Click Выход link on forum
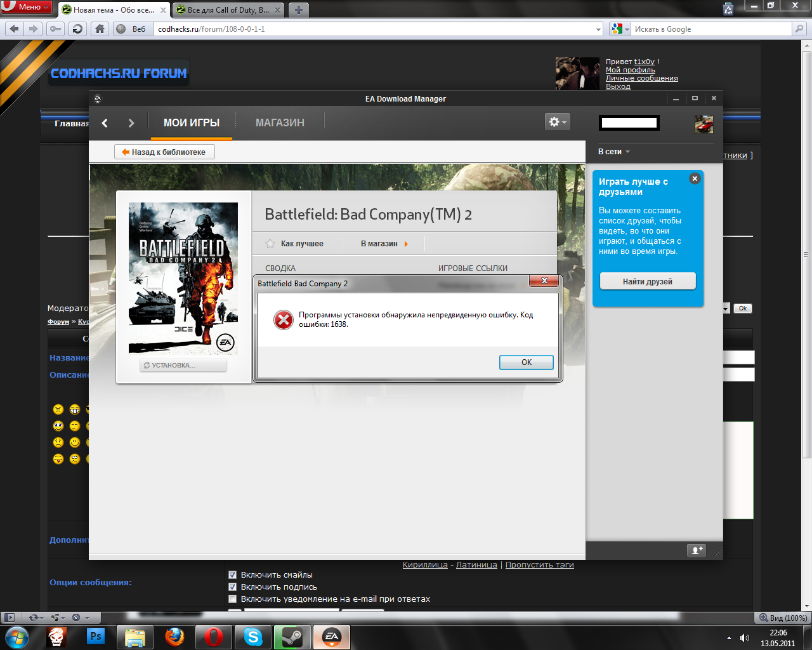Screen dimensions: 812x650 [x=618, y=86]
